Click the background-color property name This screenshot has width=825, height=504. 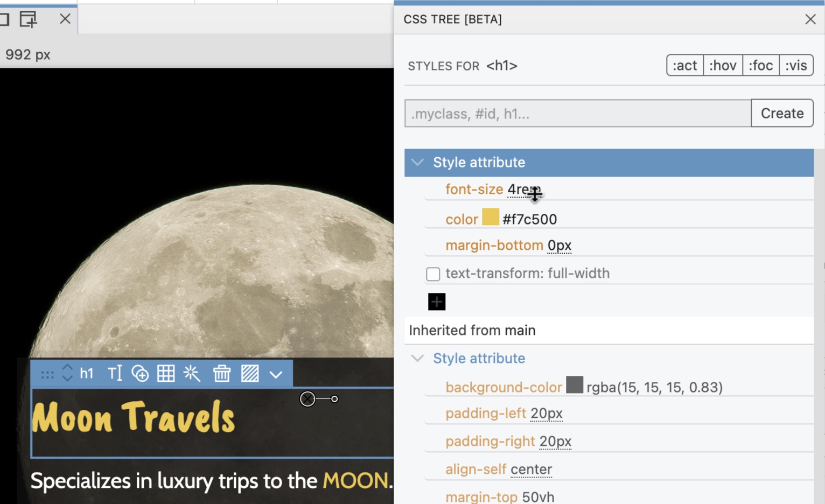(x=504, y=387)
